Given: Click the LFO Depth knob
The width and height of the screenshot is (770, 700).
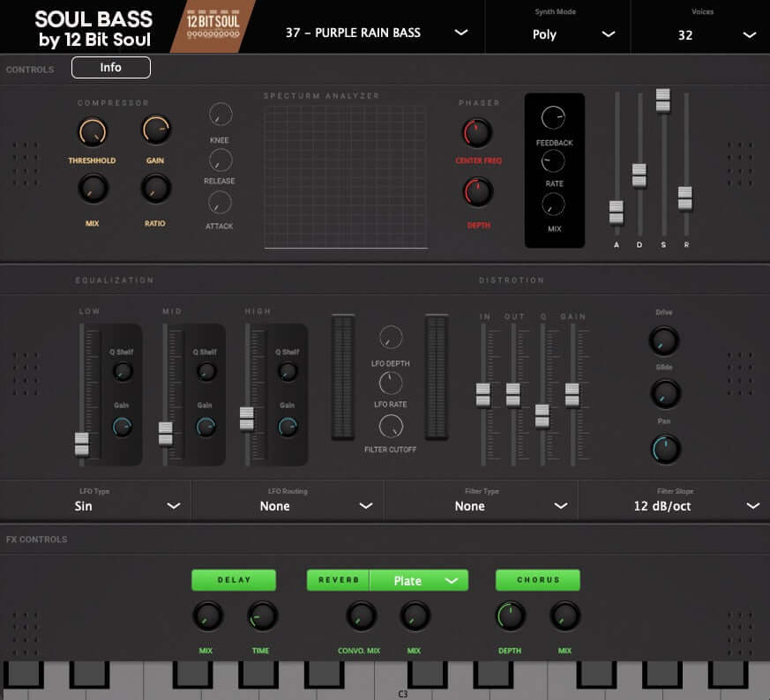Looking at the screenshot, I should (391, 338).
